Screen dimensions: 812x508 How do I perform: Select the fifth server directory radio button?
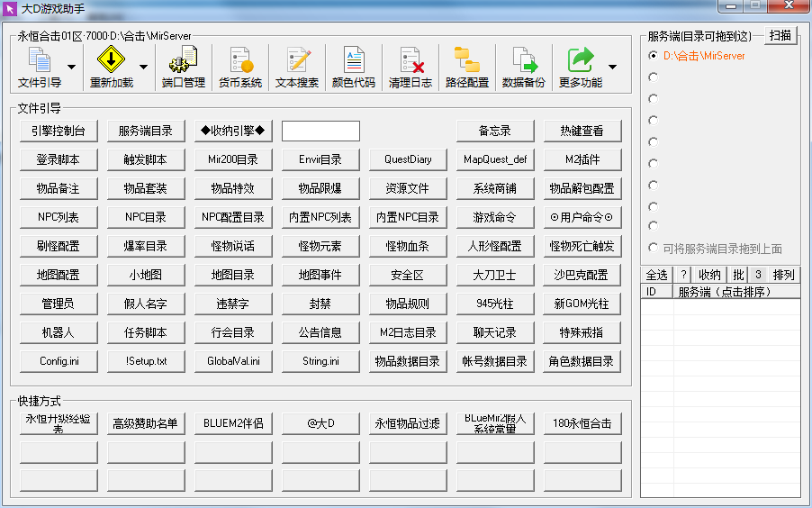pos(653,141)
